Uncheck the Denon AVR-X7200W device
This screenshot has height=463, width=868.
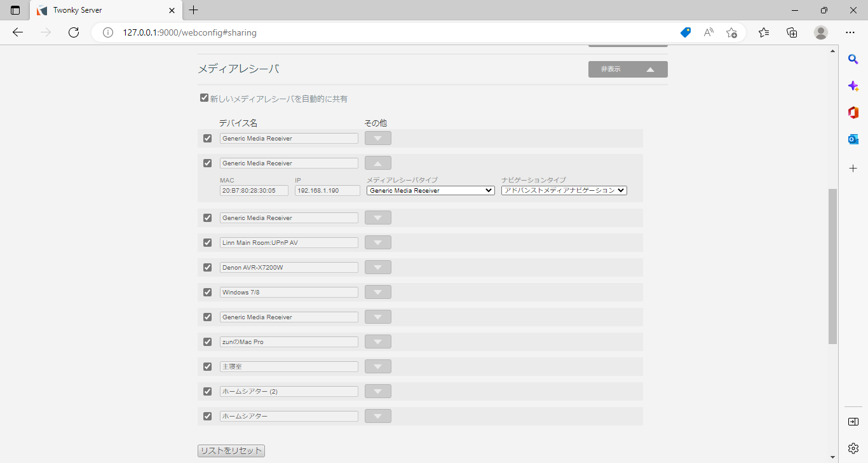pyautogui.click(x=207, y=267)
